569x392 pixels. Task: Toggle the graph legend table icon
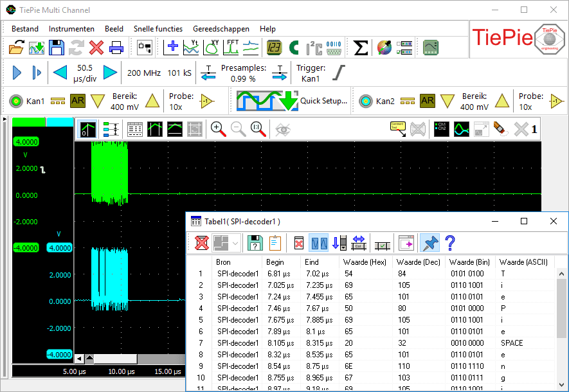pyautogui.click(x=134, y=129)
